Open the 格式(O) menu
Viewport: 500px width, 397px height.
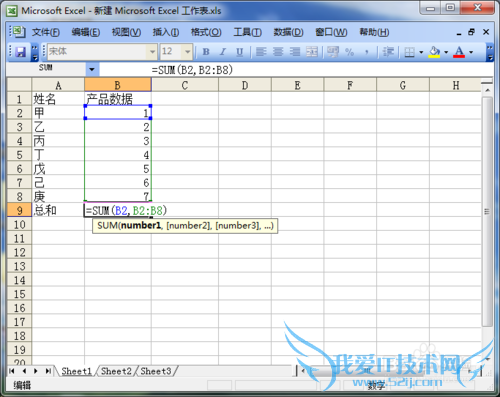206,32
